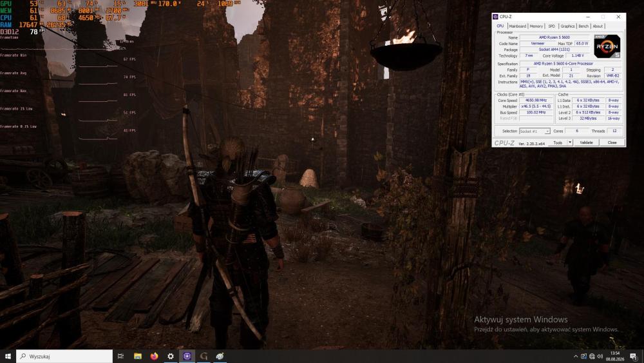
Task: Open the taskbar clock showing 13:54
Action: [615, 356]
